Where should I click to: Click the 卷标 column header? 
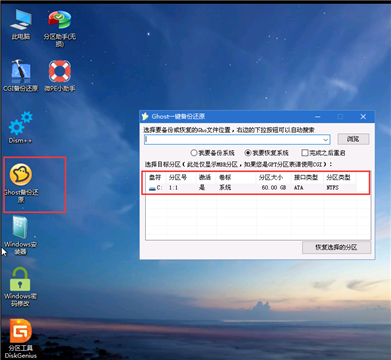click(225, 177)
